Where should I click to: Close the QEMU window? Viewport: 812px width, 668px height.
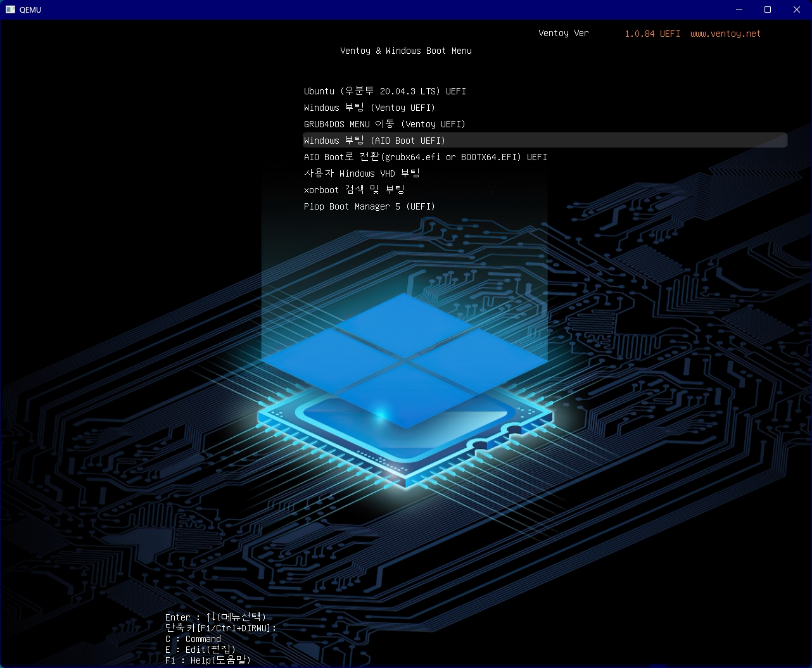[797, 9]
